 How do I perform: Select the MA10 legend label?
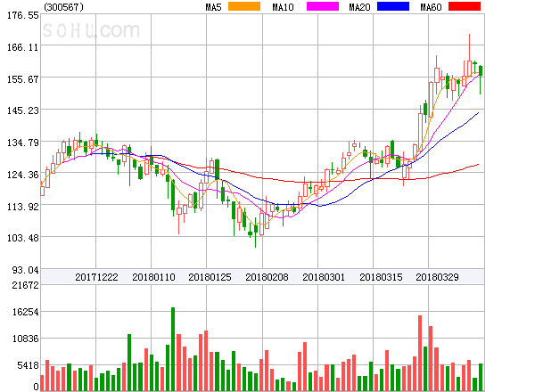pyautogui.click(x=283, y=7)
